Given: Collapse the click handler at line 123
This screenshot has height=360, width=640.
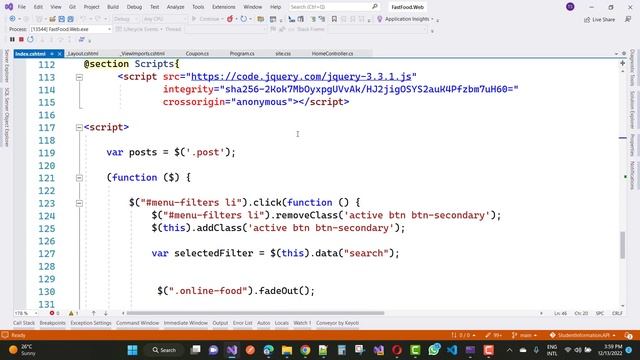Looking at the screenshot, I should [79, 203].
